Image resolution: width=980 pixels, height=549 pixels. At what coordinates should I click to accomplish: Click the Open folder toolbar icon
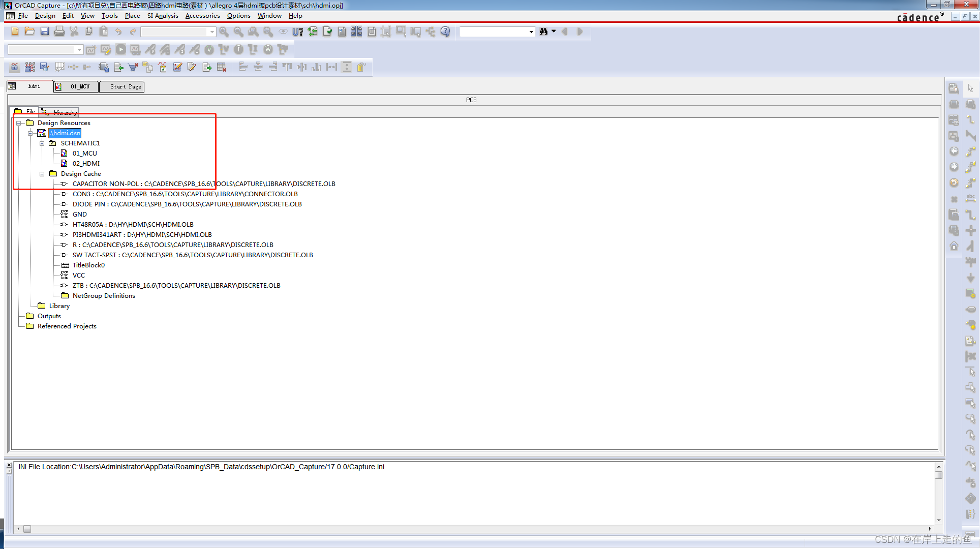(x=29, y=32)
